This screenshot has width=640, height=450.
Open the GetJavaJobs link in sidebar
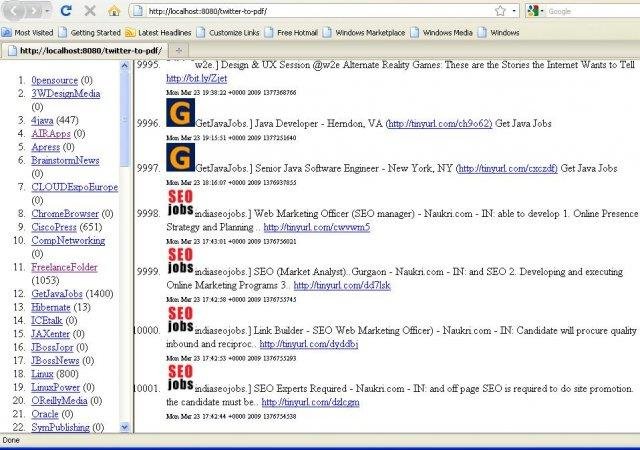pos(57,294)
